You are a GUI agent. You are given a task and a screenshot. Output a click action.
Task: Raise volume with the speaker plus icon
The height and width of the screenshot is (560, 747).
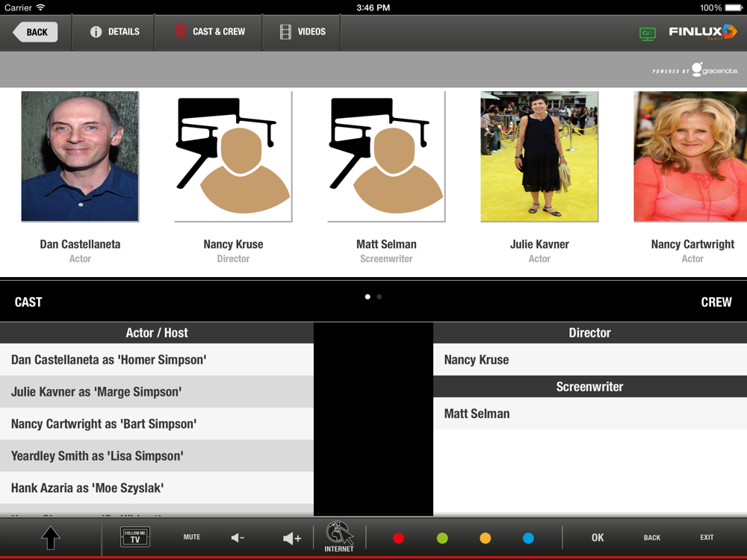coord(292,538)
